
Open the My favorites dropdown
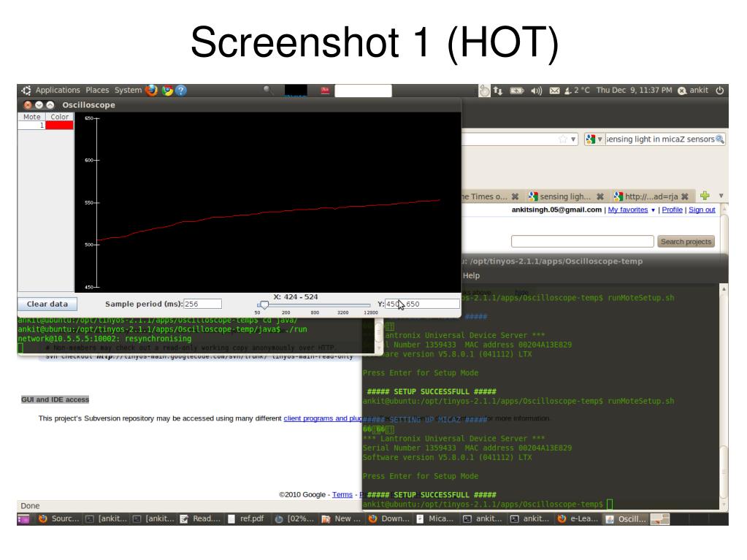tap(628, 210)
